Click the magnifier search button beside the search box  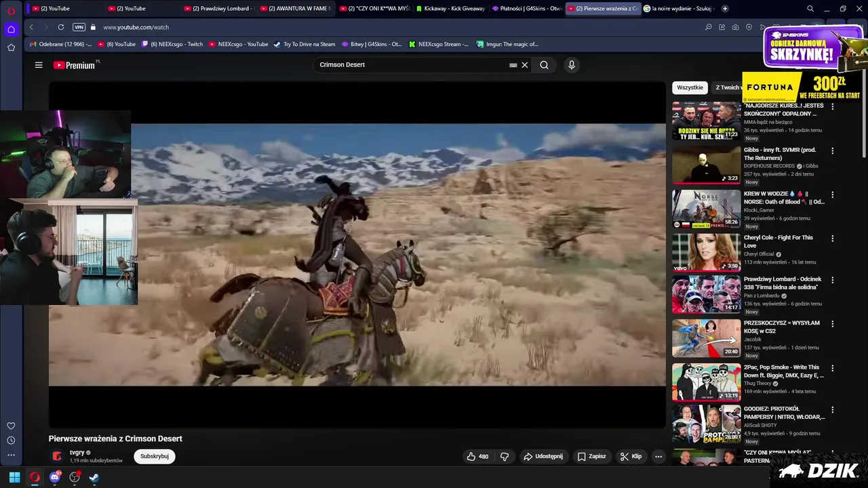point(544,65)
